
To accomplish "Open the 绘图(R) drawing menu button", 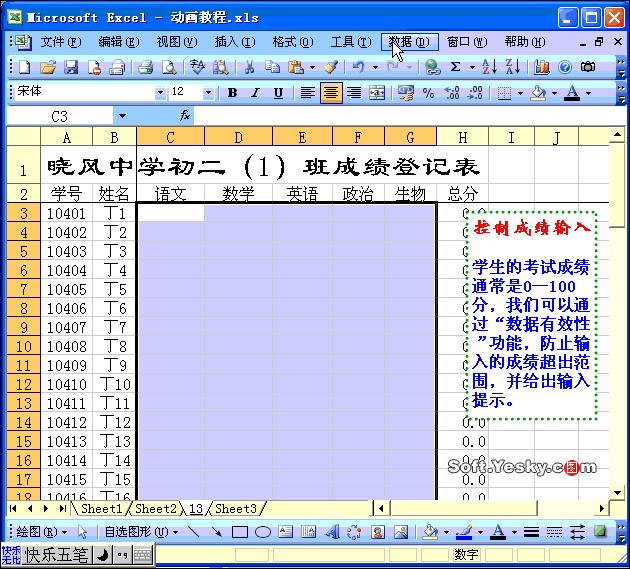I will pos(41,532).
